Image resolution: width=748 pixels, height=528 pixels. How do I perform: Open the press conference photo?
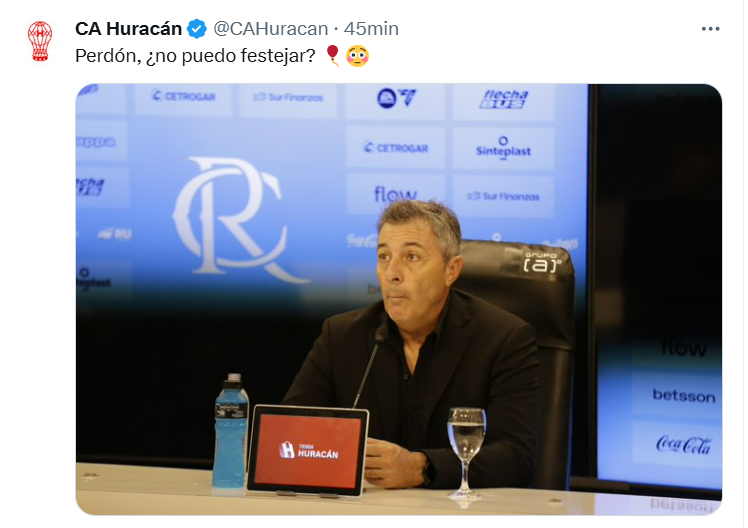point(398,299)
